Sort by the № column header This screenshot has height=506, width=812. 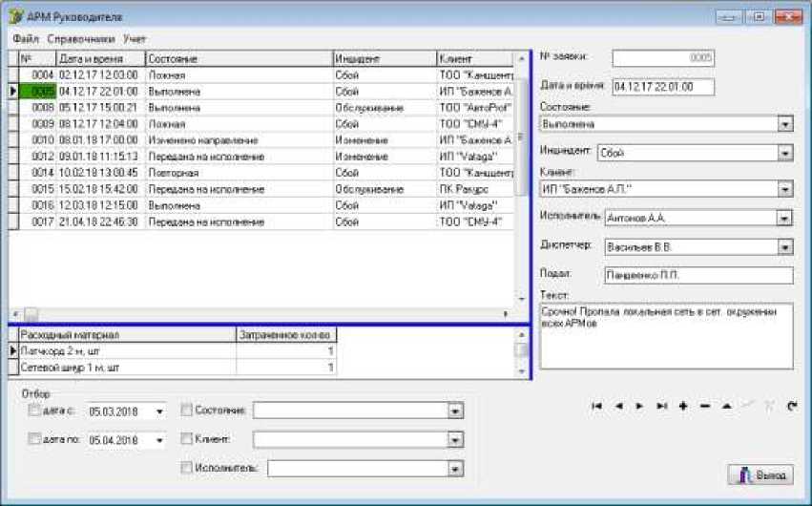click(x=37, y=58)
